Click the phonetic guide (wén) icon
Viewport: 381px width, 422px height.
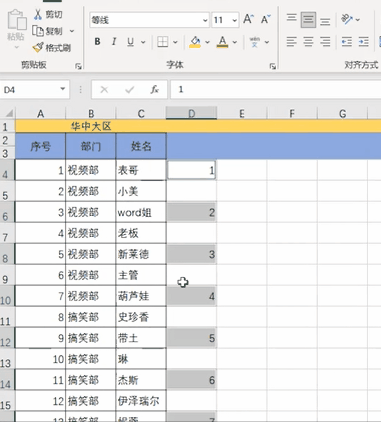click(255, 42)
